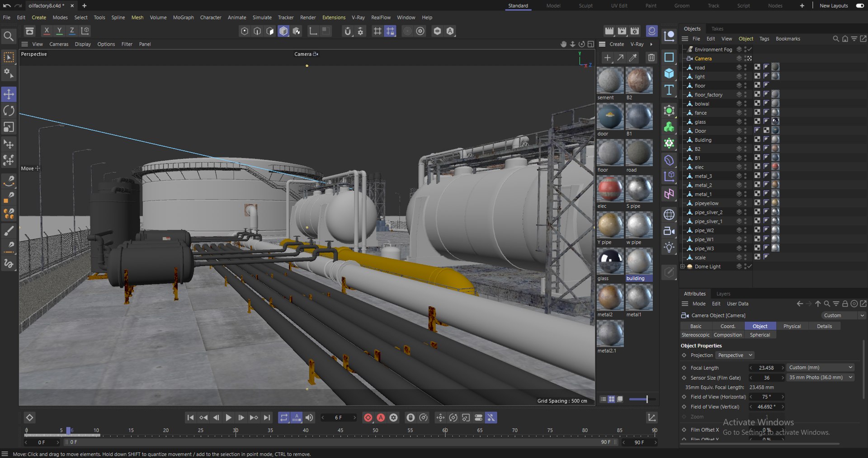Open the Projection Perspective dropdown
This screenshot has height=458, width=868.
[735, 355]
